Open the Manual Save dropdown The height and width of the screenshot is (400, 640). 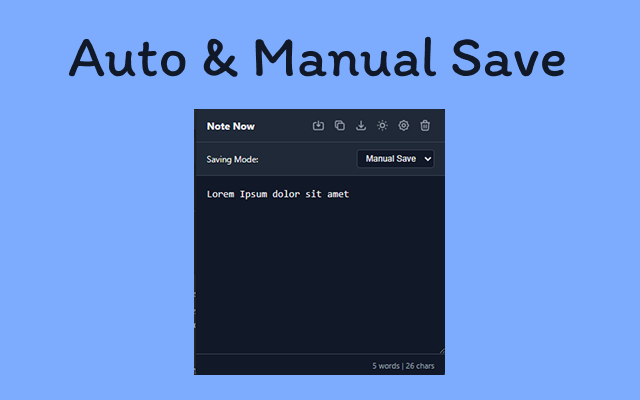[396, 159]
